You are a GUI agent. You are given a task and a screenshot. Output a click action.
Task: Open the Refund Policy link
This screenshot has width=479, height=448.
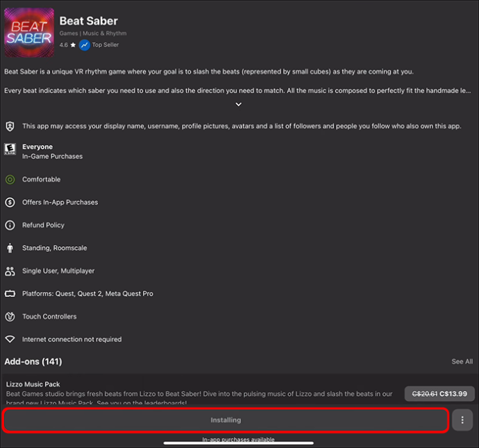coord(43,225)
